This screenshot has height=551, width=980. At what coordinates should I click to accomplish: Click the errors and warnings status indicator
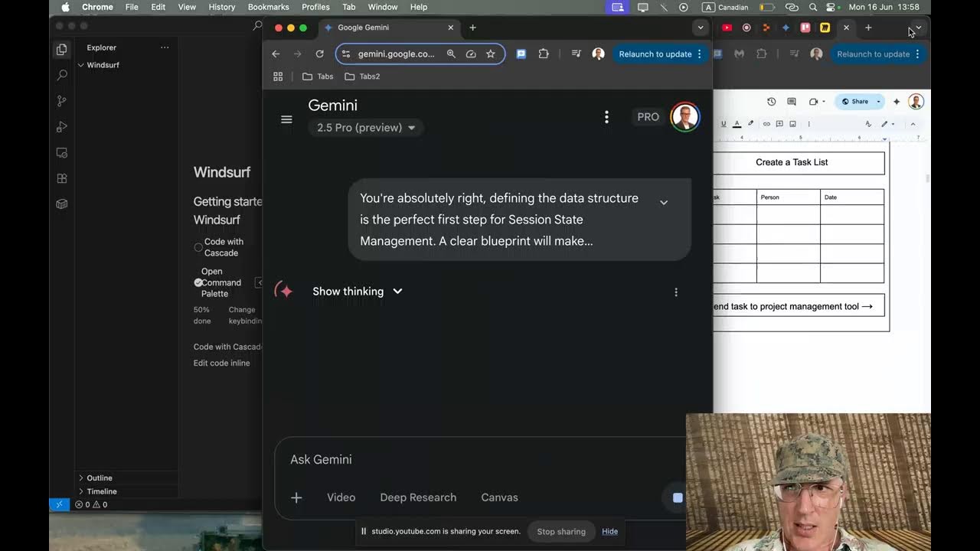point(91,504)
